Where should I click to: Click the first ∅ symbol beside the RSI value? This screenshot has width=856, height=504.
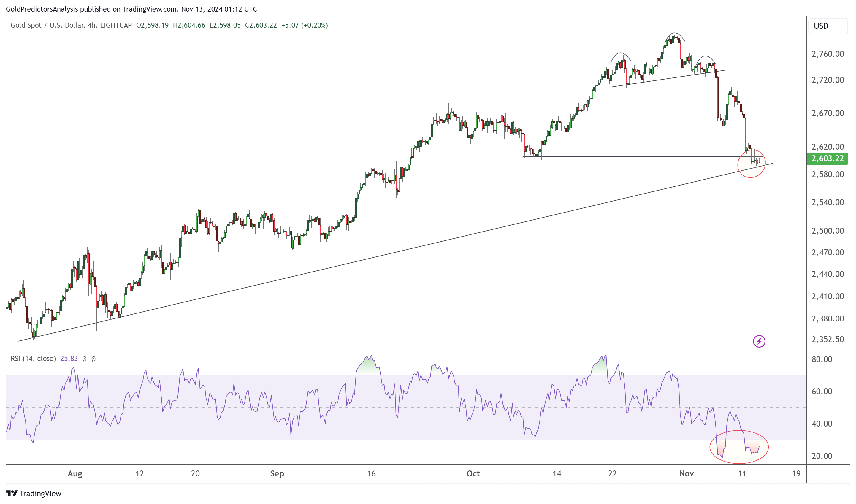click(x=85, y=359)
